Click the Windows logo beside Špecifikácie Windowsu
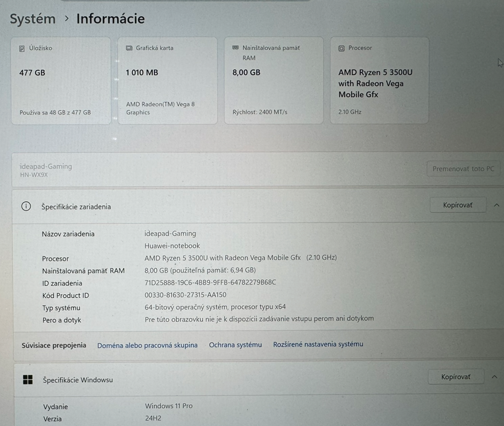 tap(28, 379)
